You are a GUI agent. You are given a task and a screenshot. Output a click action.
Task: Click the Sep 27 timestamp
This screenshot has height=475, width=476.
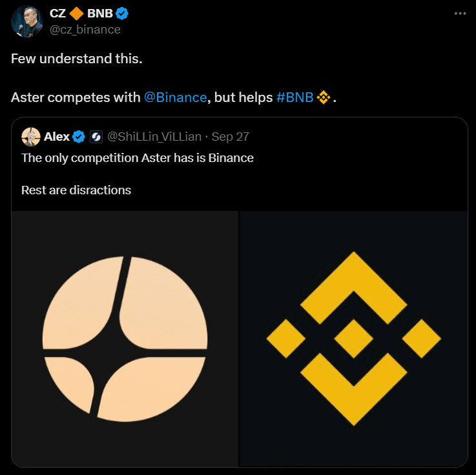tap(231, 137)
